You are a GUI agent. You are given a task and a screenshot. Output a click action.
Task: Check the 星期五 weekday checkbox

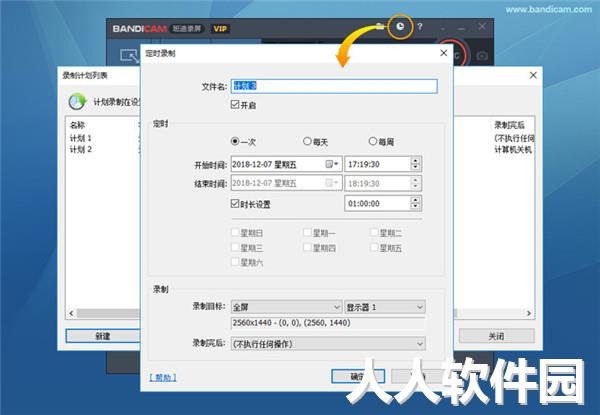(x=374, y=247)
